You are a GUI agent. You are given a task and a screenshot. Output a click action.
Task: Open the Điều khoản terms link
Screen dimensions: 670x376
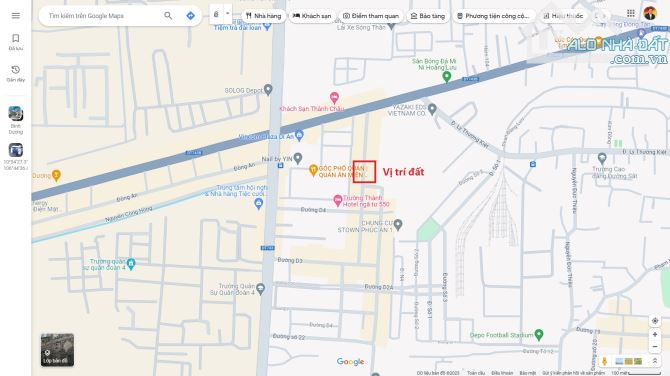[x=502, y=373]
